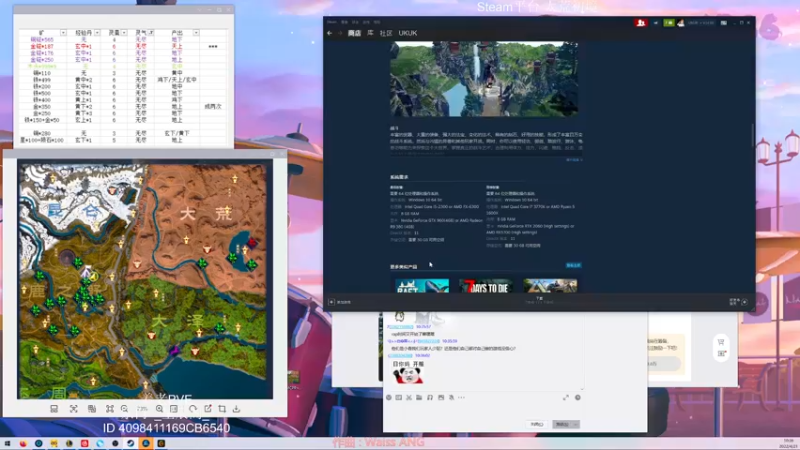Click the folder icon in chat toolbar
Viewport: 800px width, 450px height.
coord(419,397)
